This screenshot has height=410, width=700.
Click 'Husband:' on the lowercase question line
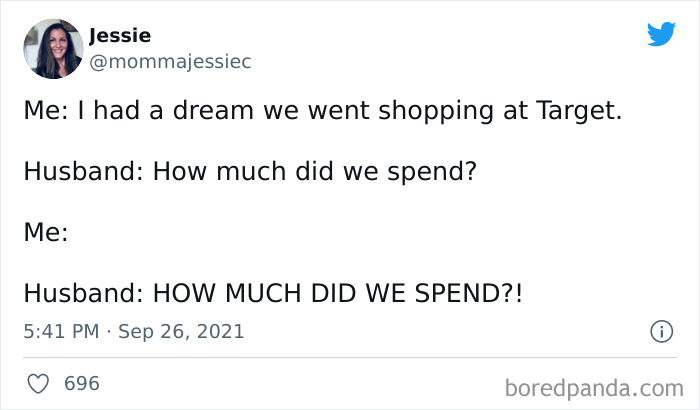pyautogui.click(x=83, y=172)
